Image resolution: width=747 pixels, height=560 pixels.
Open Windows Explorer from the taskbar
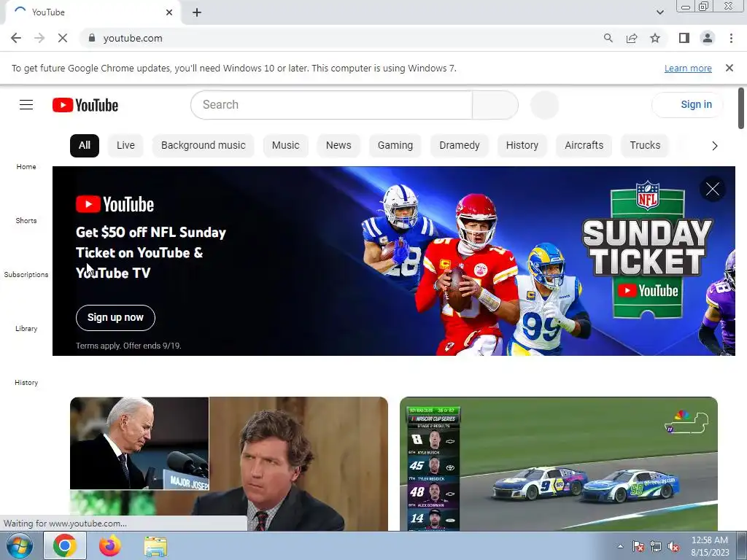click(155, 547)
